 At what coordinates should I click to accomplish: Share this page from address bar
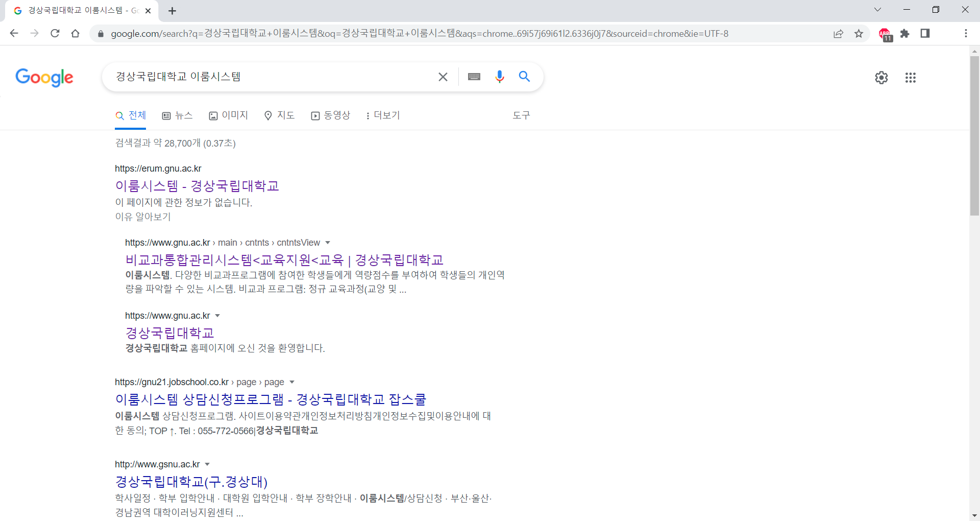pos(838,34)
